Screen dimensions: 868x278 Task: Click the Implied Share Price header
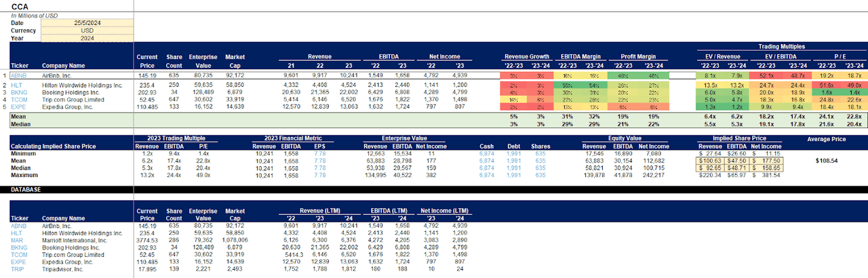click(x=737, y=139)
